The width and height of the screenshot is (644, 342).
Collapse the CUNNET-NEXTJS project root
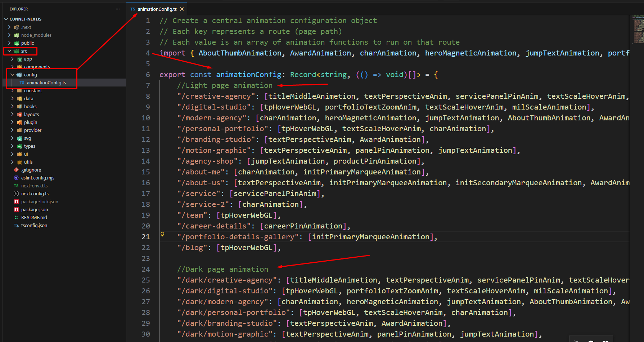[x=6, y=19]
